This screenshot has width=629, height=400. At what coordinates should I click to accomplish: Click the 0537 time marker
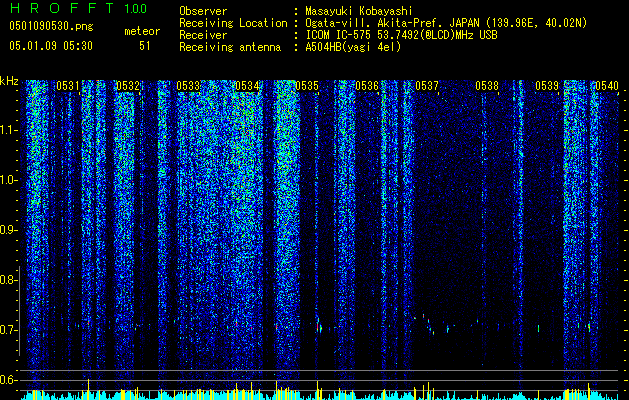pyautogui.click(x=427, y=86)
